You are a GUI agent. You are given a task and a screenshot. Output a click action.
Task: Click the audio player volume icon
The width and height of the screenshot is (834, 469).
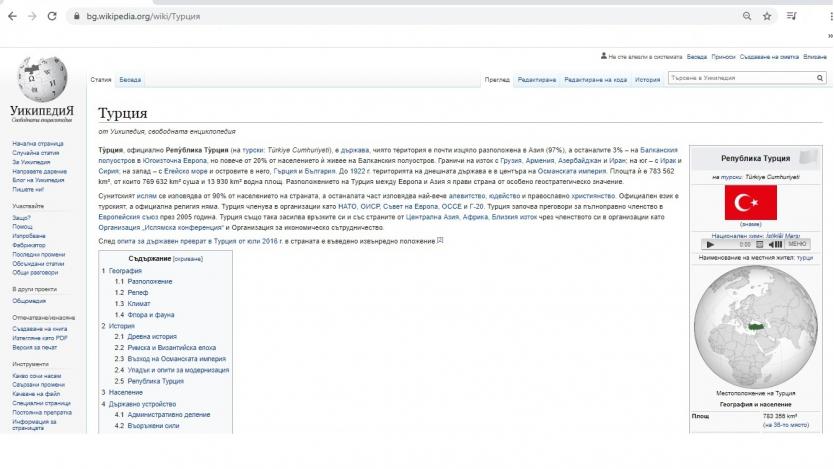coord(775,245)
